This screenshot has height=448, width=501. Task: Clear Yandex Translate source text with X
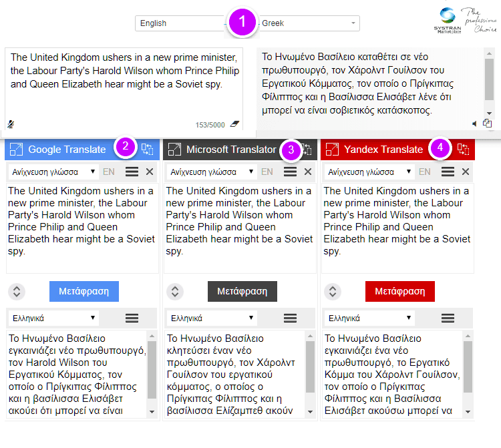[x=466, y=172]
